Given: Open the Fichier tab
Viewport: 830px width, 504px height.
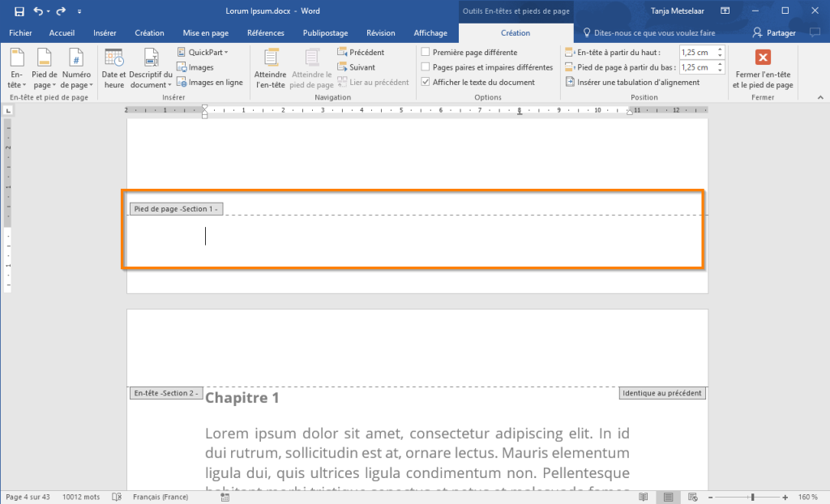Looking at the screenshot, I should (x=20, y=33).
